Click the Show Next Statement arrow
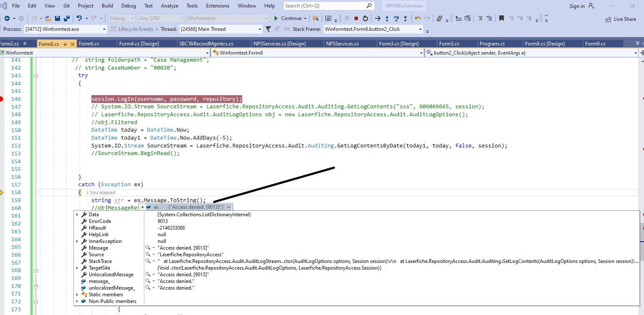Viewport: 644px width, 315px height. [377, 18]
